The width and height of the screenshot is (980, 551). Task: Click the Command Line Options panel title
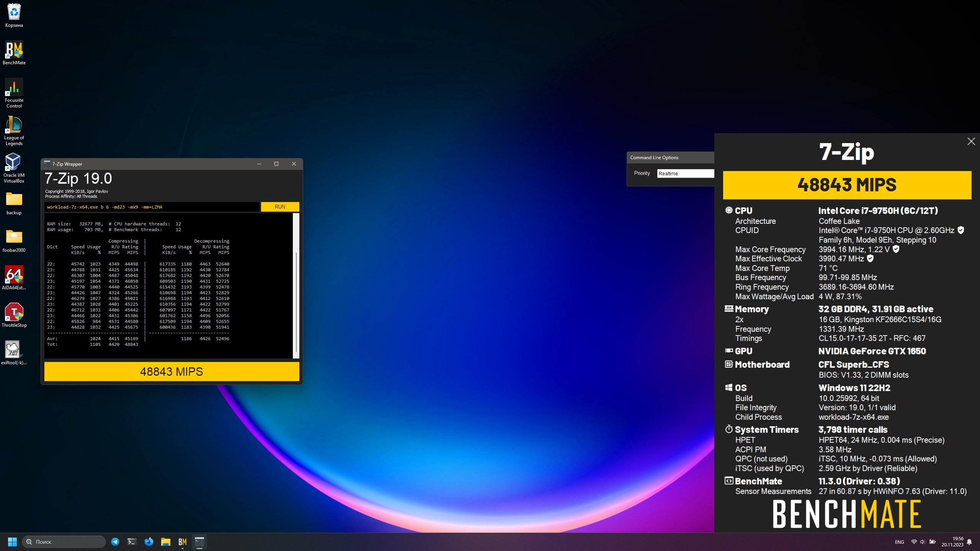click(654, 158)
